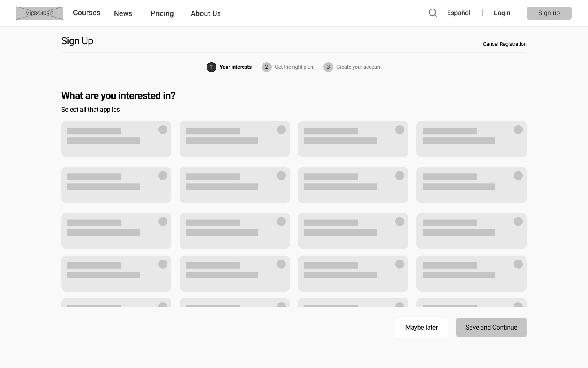Screen dimensions: 588x368
Task: Switch language to Español
Action: coord(458,13)
